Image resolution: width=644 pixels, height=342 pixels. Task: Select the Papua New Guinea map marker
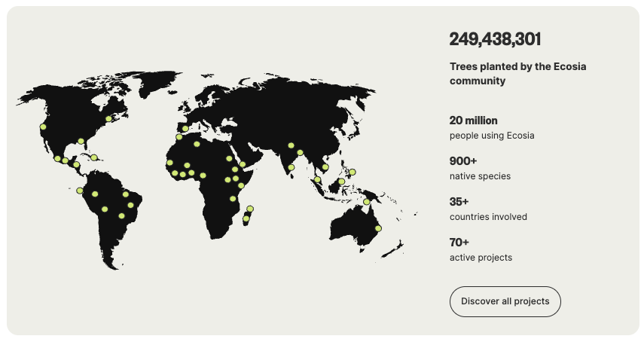(366, 202)
